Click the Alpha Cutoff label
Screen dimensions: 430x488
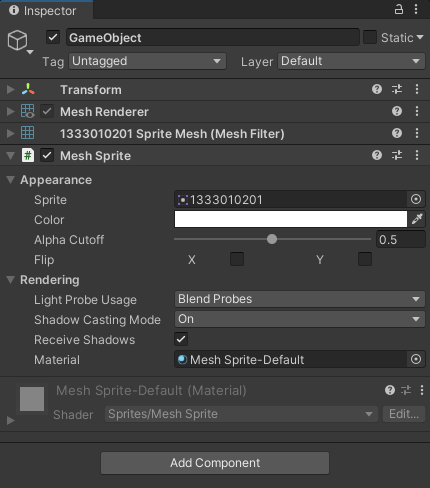(x=69, y=240)
